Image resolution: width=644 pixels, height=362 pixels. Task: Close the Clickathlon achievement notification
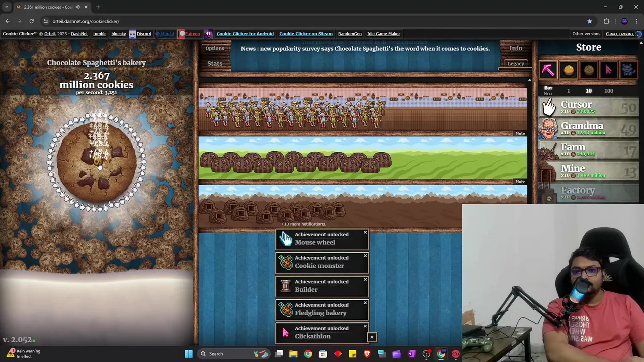365,327
